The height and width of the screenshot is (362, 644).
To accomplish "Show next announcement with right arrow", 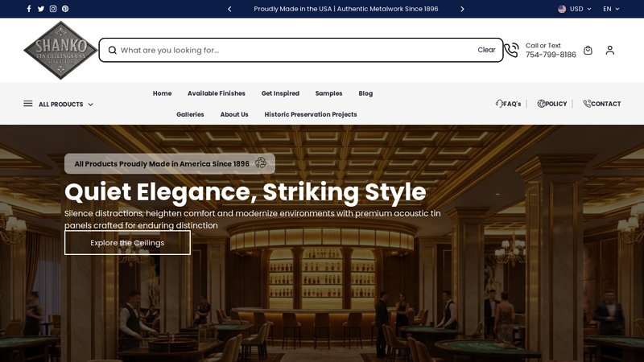I will coord(462,9).
